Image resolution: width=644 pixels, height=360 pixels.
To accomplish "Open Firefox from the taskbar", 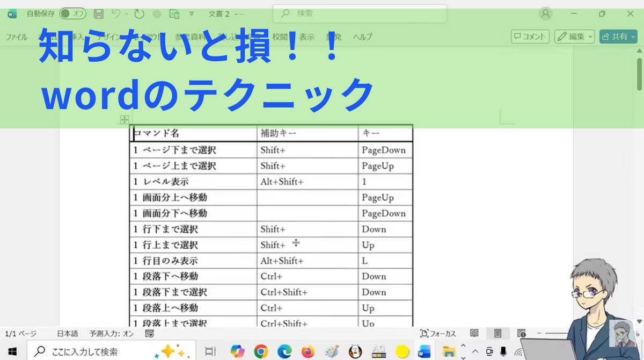I will [308, 351].
